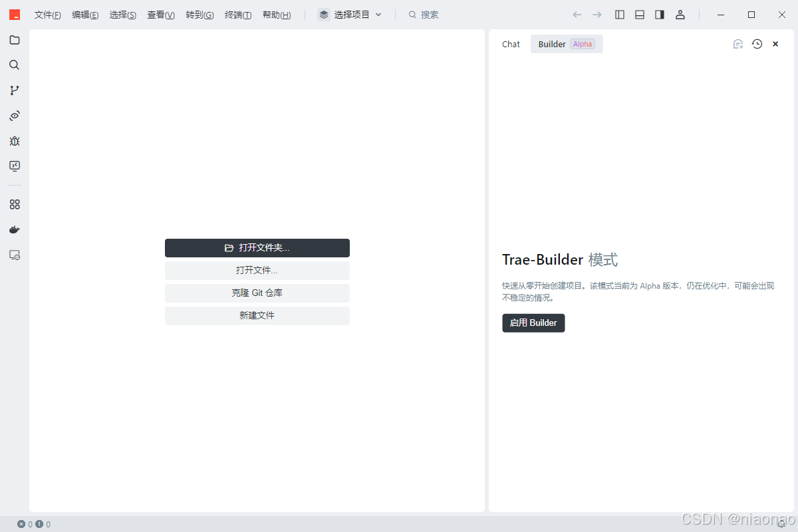Open the Remote Explorer monitor icon
The height and width of the screenshot is (532, 798).
click(x=15, y=166)
